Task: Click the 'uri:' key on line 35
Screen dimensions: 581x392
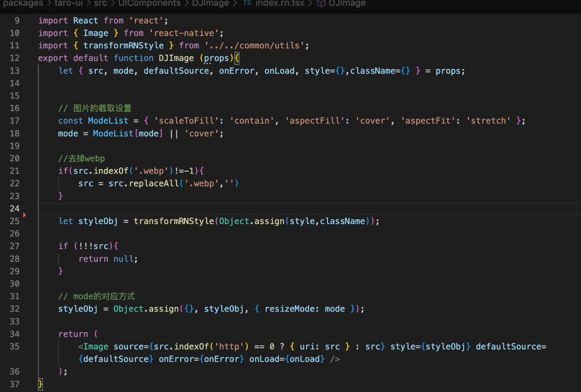Action: pyautogui.click(x=310, y=347)
